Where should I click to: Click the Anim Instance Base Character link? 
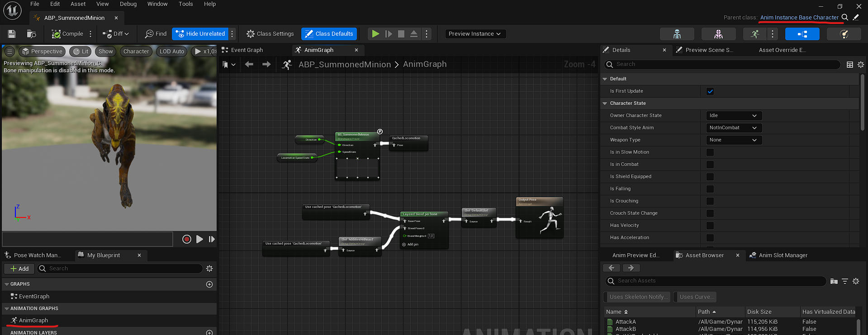point(799,18)
